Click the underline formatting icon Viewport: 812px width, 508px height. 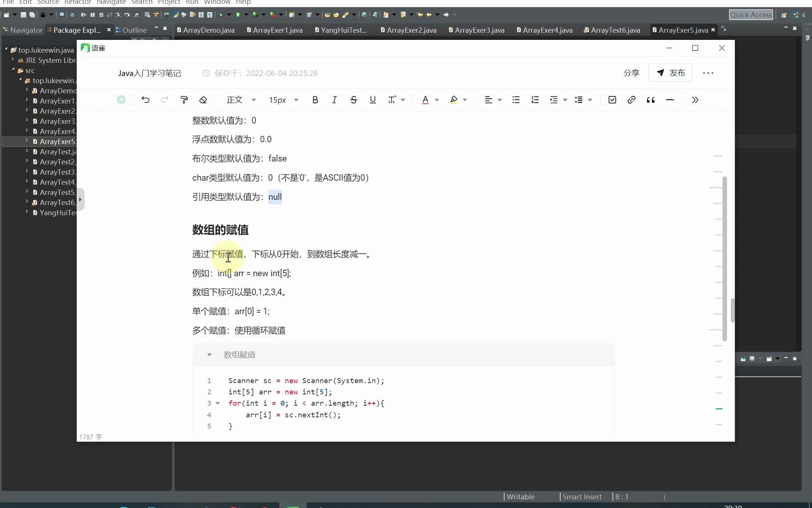pos(373,100)
